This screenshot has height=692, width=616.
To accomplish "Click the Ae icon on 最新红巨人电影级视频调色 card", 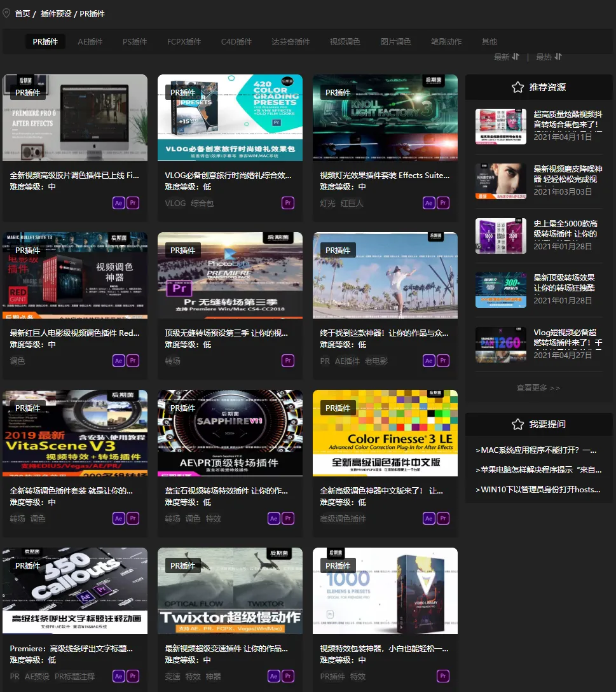I will click(119, 361).
